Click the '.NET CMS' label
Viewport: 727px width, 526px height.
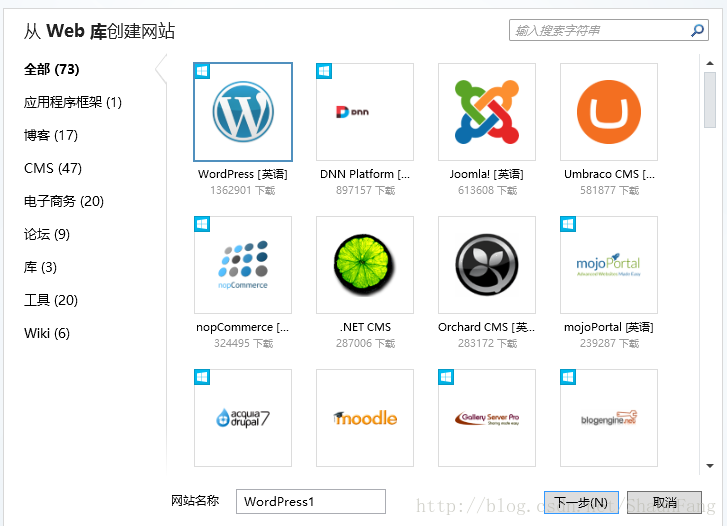(x=365, y=327)
